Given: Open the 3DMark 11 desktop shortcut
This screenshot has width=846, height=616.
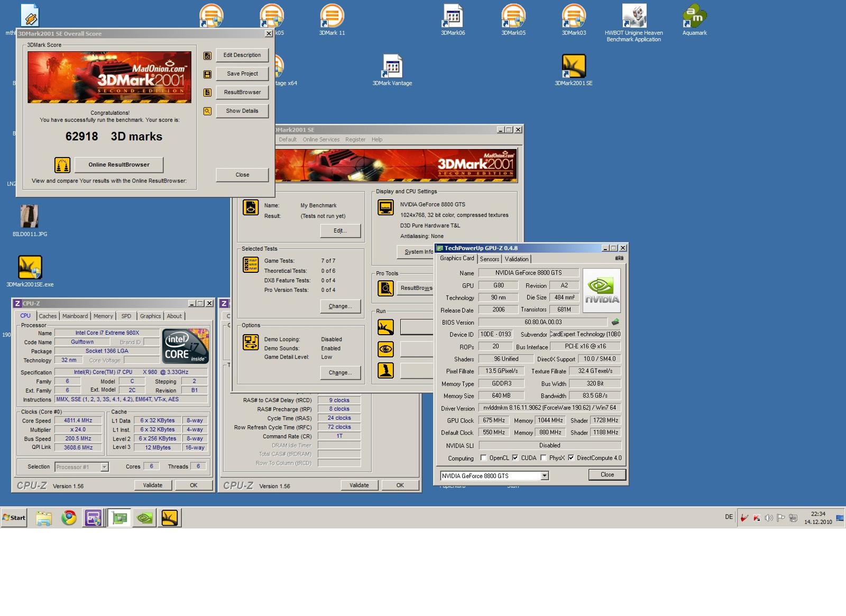Looking at the screenshot, I should point(332,20).
